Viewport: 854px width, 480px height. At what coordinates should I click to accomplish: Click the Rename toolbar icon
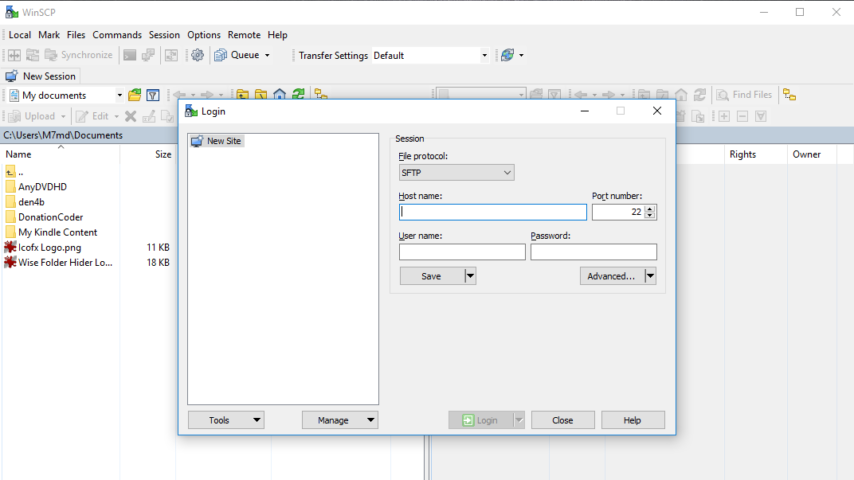click(x=149, y=116)
